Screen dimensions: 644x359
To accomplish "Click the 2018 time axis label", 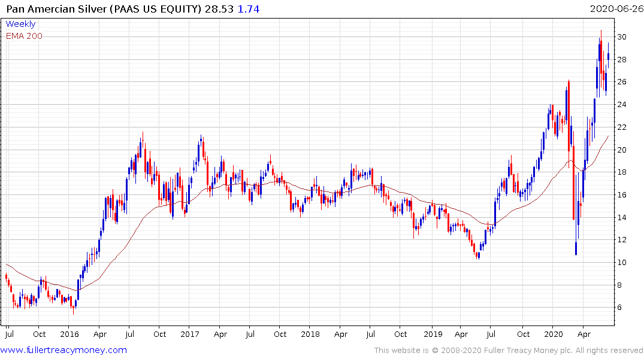I will pyautogui.click(x=310, y=334).
